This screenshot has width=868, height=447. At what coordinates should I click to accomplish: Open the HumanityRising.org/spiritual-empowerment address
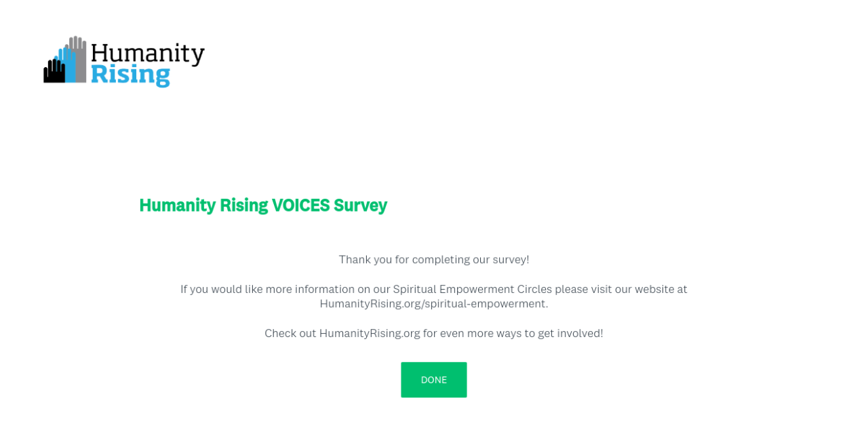coord(433,304)
